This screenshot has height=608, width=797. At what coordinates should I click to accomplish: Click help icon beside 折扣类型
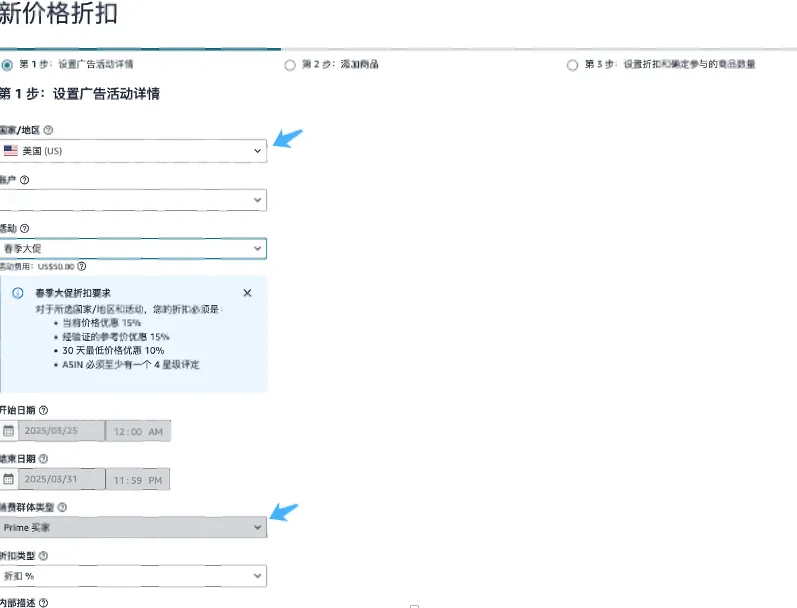(43, 555)
